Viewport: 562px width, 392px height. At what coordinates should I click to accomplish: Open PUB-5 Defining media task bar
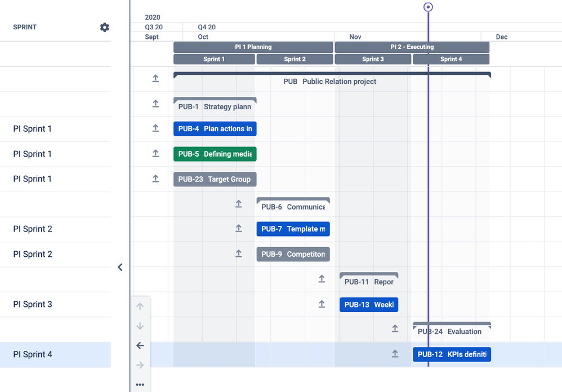click(215, 154)
